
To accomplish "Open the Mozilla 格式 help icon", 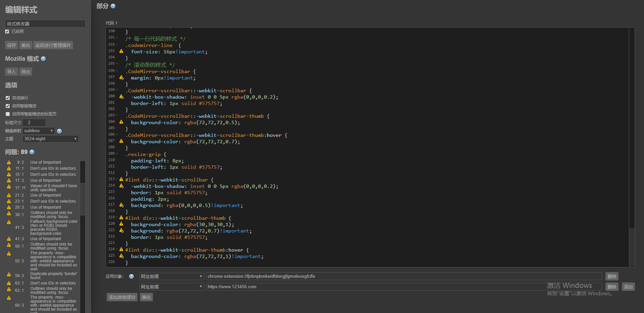I will coord(43,59).
